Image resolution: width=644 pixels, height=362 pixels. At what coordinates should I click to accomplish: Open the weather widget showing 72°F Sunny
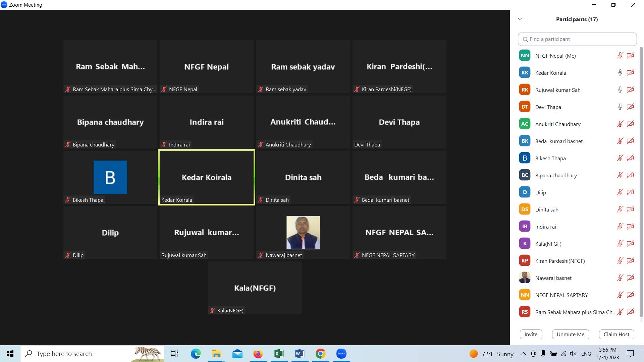click(491, 354)
